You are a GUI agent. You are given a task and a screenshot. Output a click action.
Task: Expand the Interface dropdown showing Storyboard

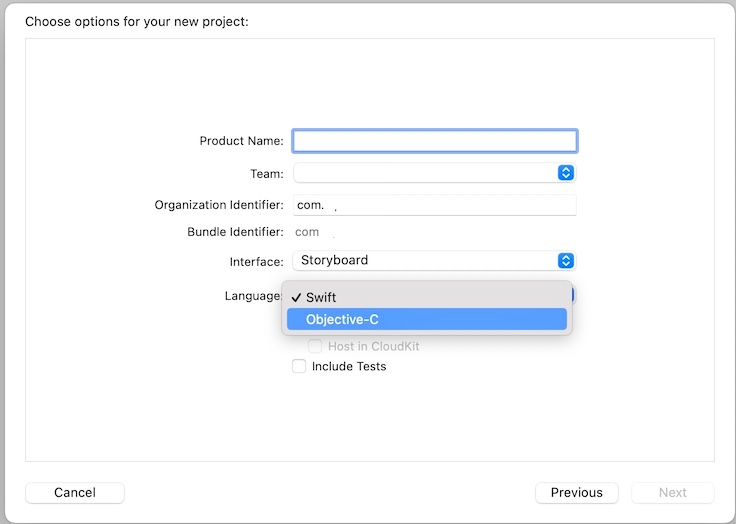coord(425,261)
